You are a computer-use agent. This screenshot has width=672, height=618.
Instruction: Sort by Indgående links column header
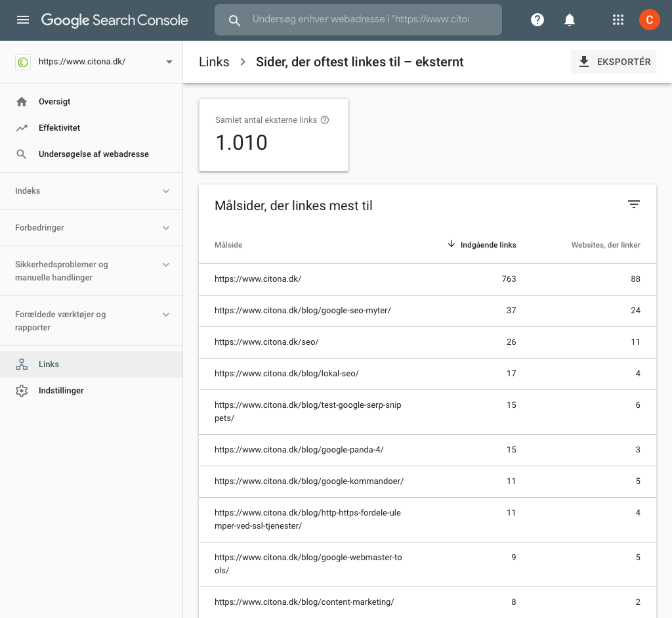[x=488, y=245]
